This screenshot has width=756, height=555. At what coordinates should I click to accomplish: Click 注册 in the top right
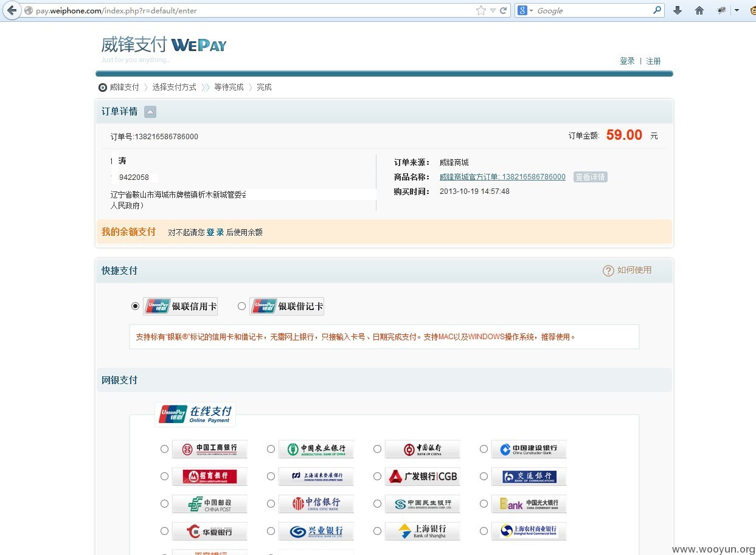(654, 61)
